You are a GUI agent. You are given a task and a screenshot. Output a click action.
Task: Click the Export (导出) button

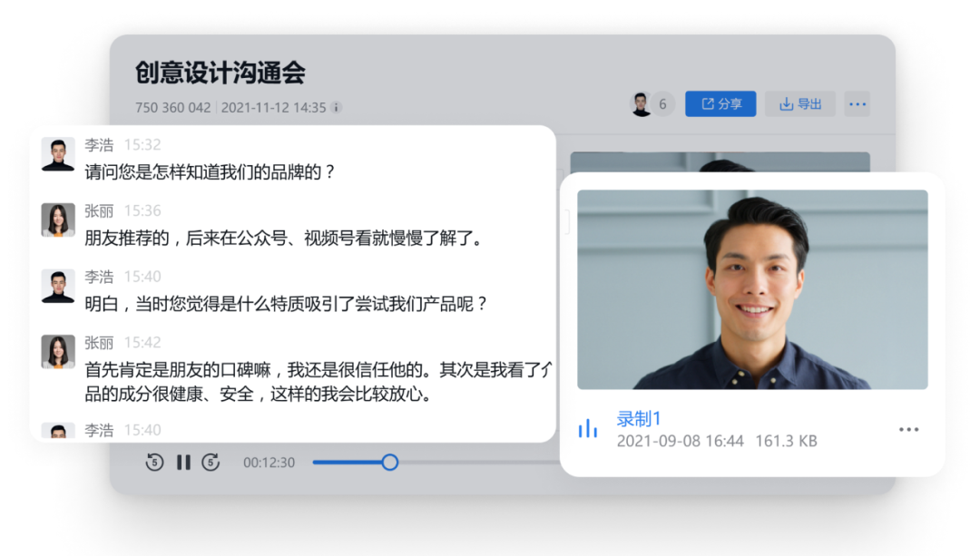tap(799, 104)
